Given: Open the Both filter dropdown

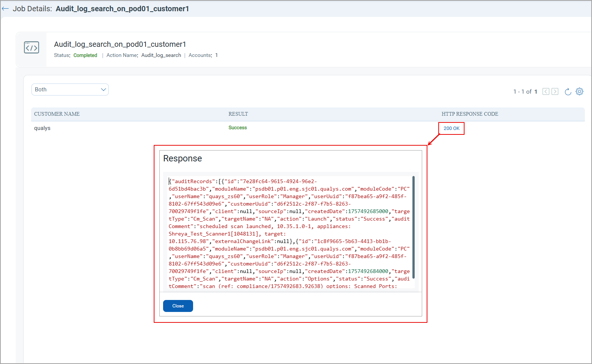Looking at the screenshot, I should (x=70, y=90).
